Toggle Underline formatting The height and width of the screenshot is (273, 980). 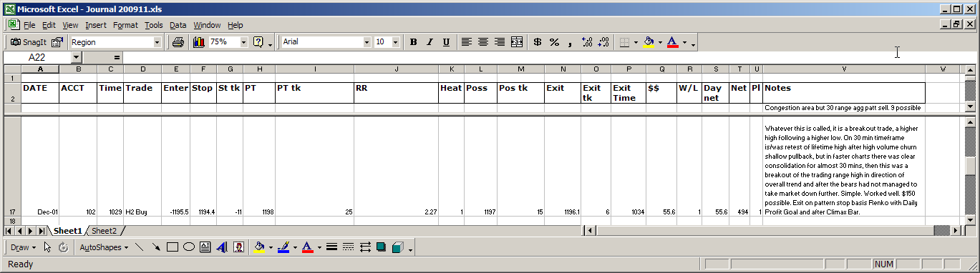pyautogui.click(x=446, y=42)
